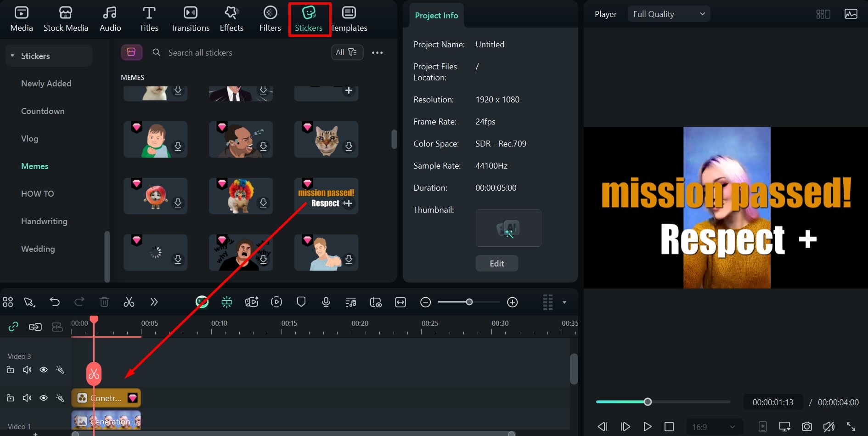Enter fullscreen preview
Screen dimensions: 868x436
click(x=851, y=427)
